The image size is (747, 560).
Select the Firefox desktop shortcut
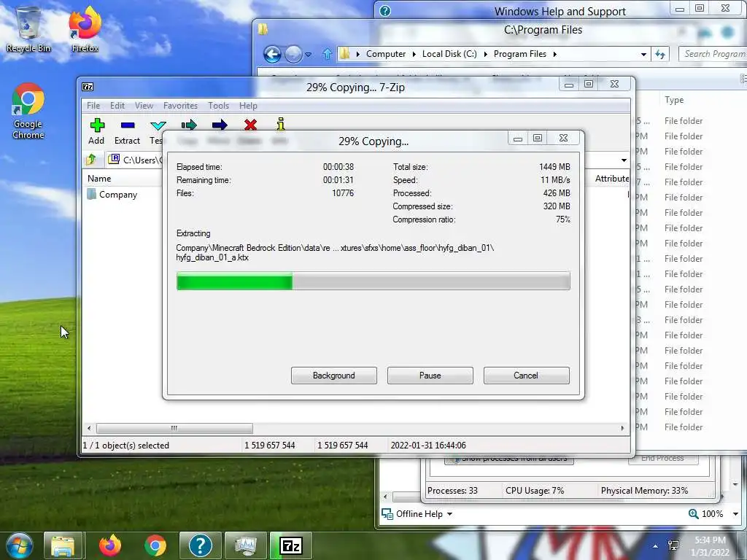pos(85,29)
